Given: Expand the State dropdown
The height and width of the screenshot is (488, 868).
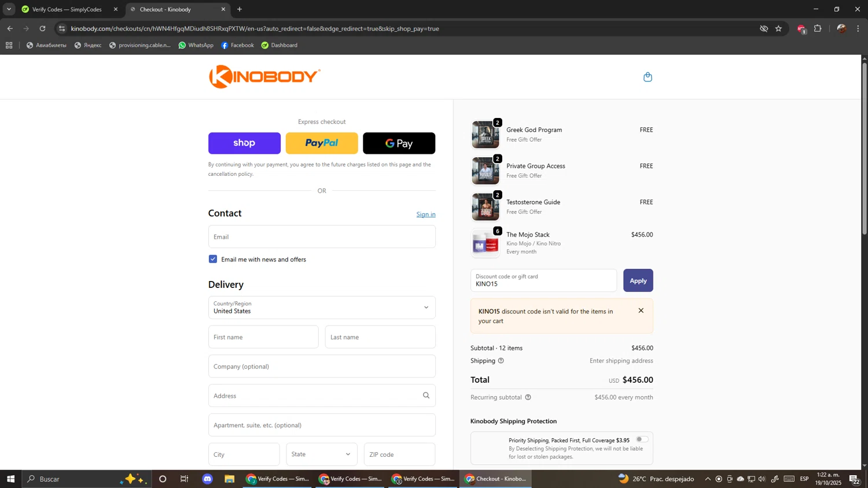Looking at the screenshot, I should (322, 454).
